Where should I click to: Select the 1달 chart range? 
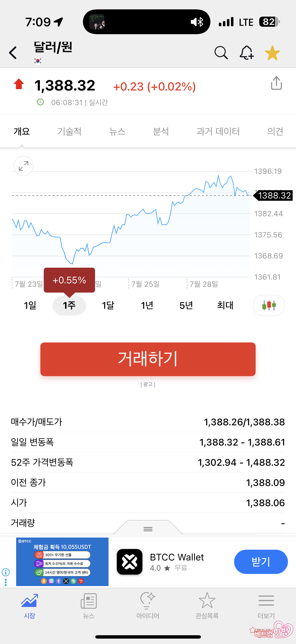click(x=108, y=305)
